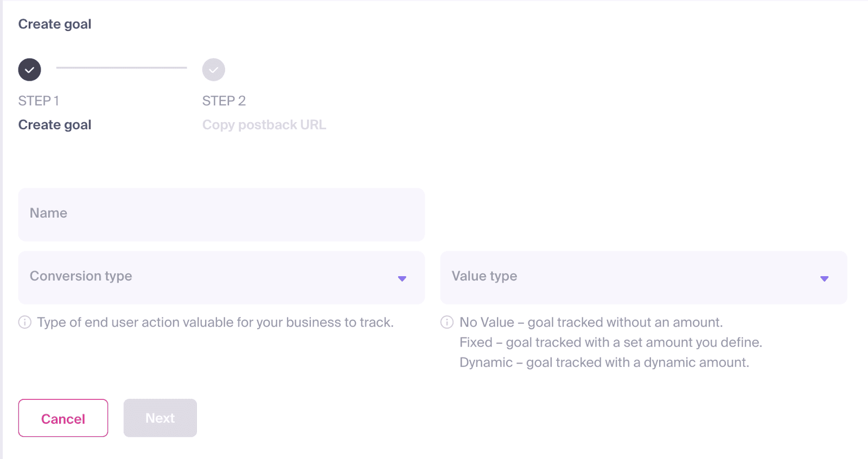Expand the Value type dropdown arrow
The width and height of the screenshot is (868, 459).
[x=824, y=278]
